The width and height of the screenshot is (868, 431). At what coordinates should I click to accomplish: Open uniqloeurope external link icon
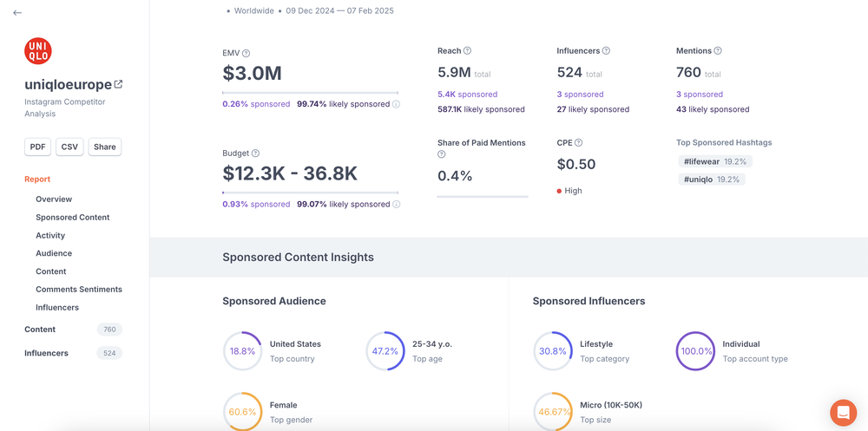(x=118, y=85)
